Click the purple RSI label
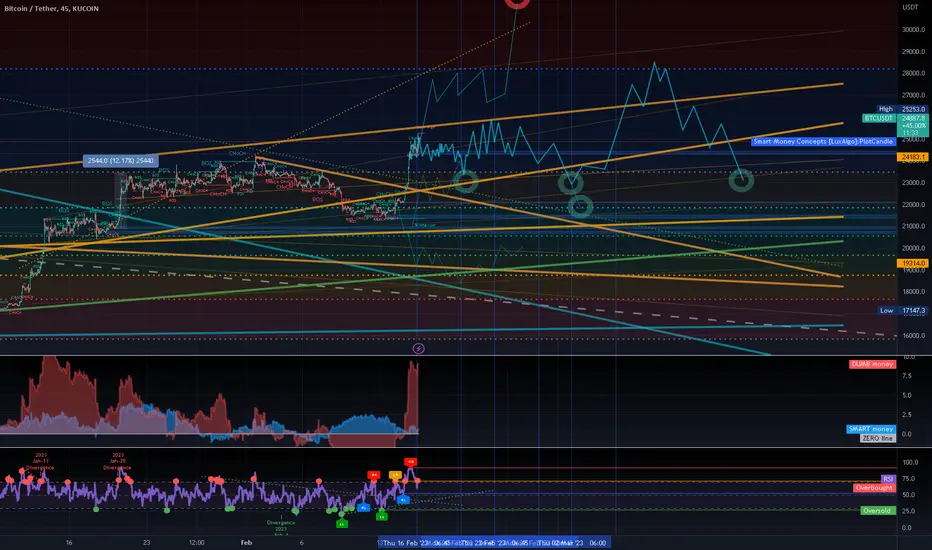The image size is (932, 550). point(888,479)
